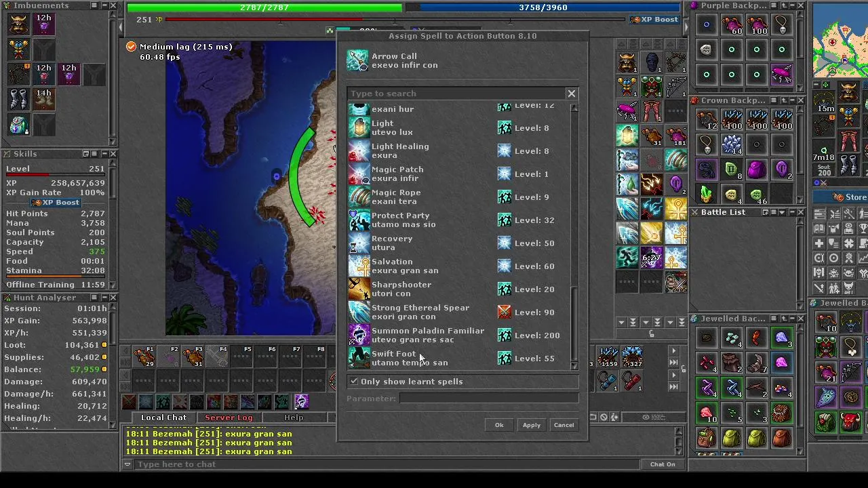Click the F3 action bar slot
This screenshot has width=868, height=488.
point(193,357)
